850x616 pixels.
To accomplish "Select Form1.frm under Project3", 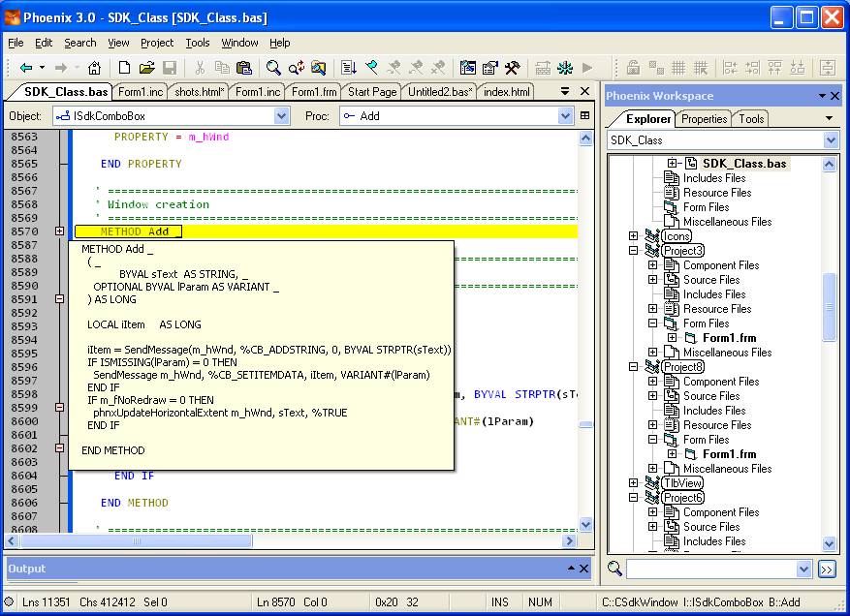I will point(729,338).
